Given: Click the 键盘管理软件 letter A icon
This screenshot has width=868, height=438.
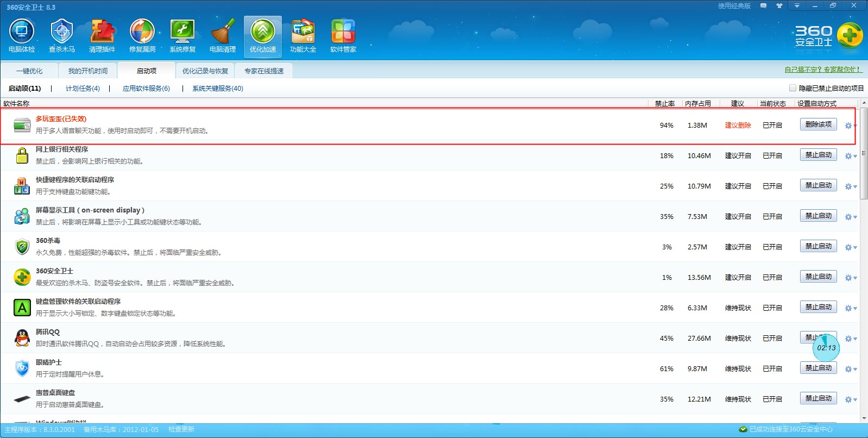Looking at the screenshot, I should 22,308.
